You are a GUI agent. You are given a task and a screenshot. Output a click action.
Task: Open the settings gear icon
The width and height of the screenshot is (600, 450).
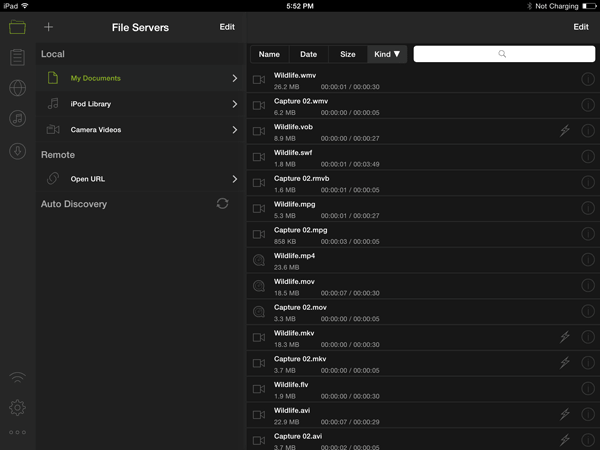click(16, 407)
